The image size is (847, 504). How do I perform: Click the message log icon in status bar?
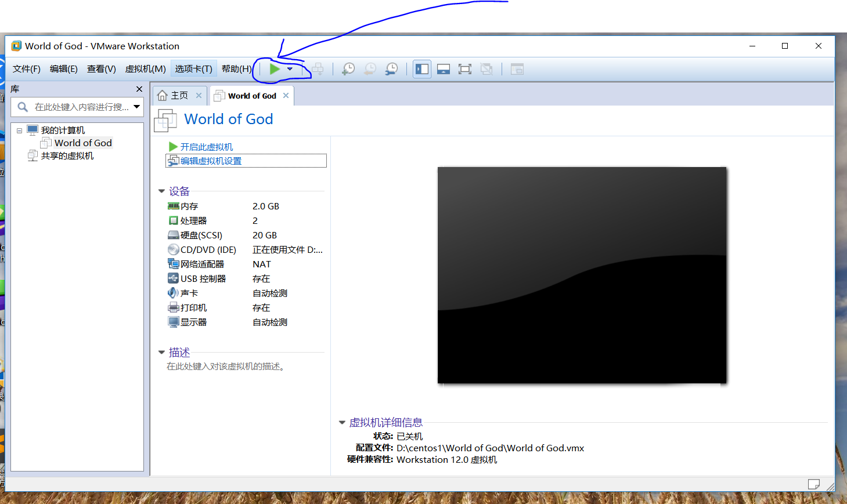click(814, 484)
